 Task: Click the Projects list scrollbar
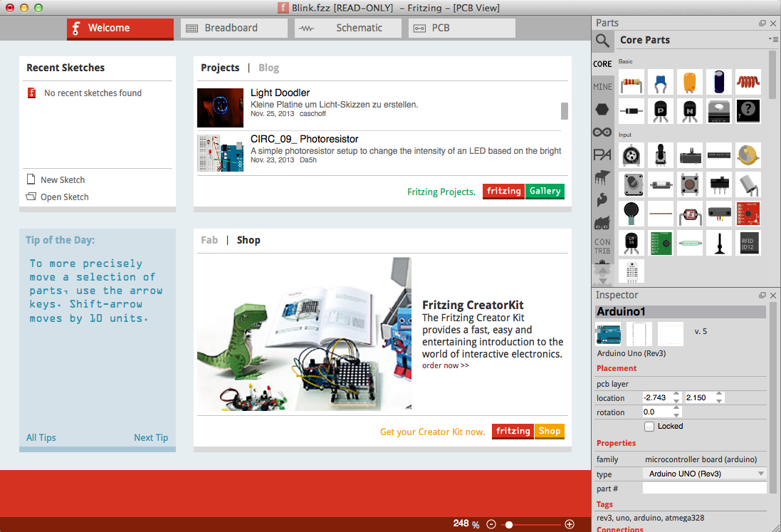click(x=565, y=111)
